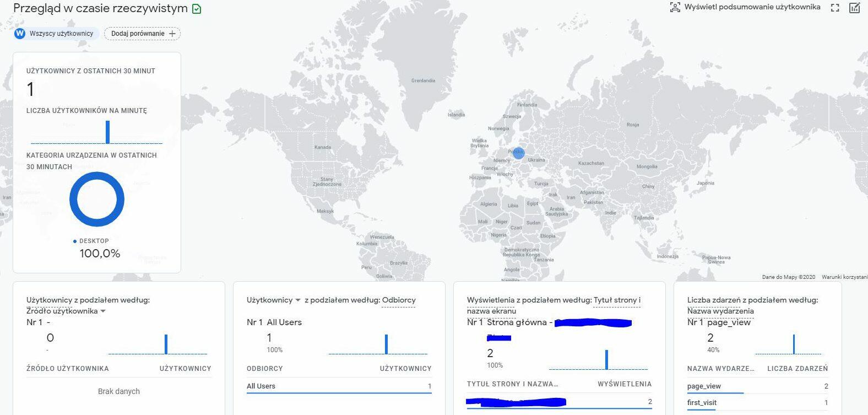The height and width of the screenshot is (415, 868).
Task: Click the blue W badge on the users chip
Action: click(20, 34)
